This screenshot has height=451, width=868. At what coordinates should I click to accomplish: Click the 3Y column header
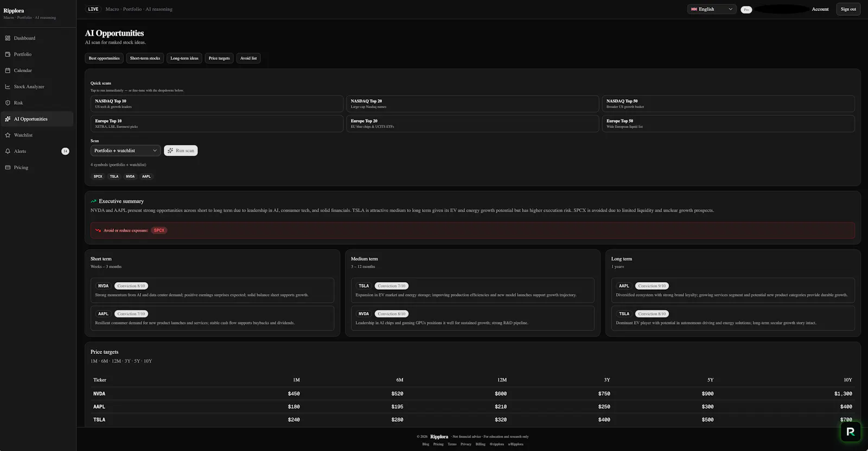(607, 380)
